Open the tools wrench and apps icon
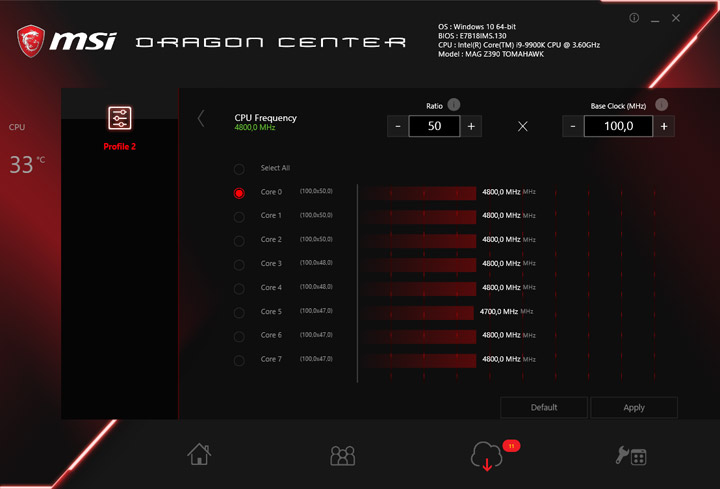The width and height of the screenshot is (720, 489). point(631,456)
